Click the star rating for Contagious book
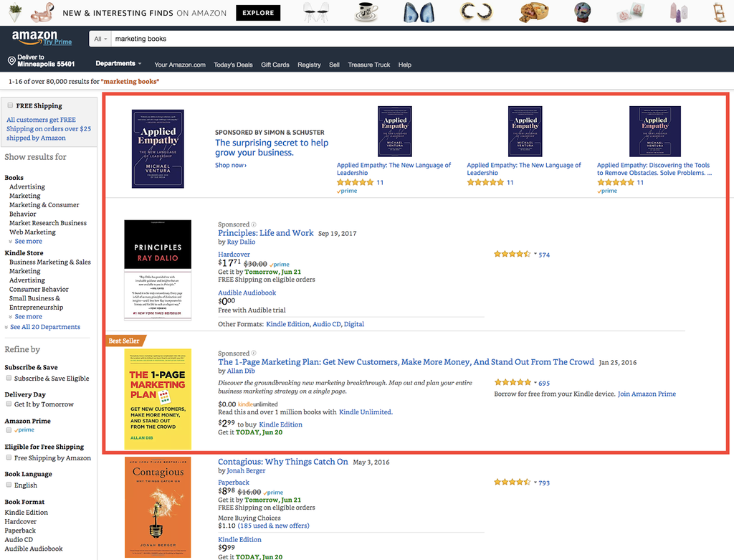734x560 pixels. click(512, 483)
